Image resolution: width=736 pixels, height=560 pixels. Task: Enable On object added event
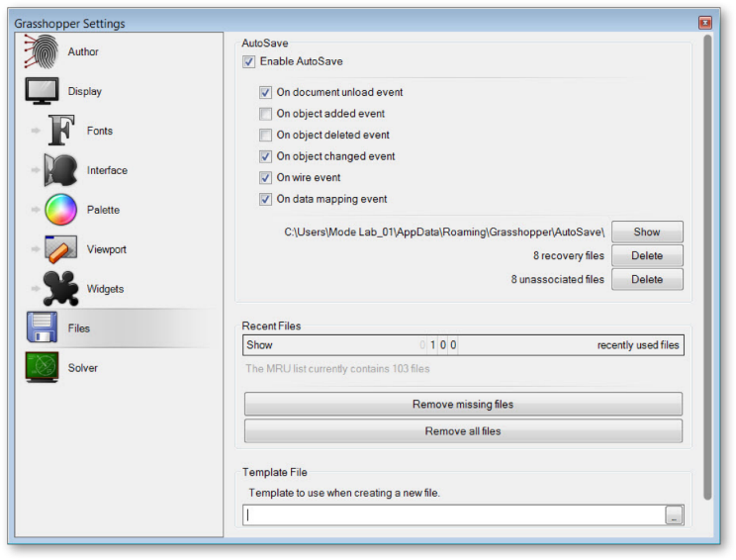(x=265, y=114)
